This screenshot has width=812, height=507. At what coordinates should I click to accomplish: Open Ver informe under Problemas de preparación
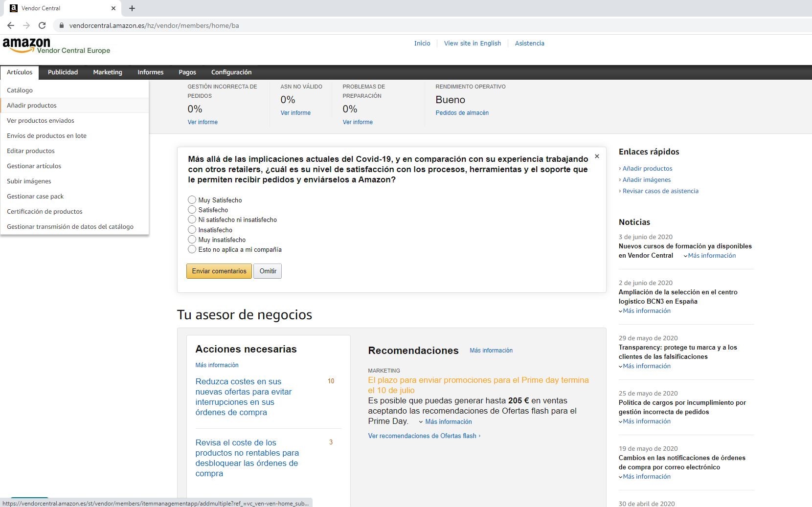point(358,122)
